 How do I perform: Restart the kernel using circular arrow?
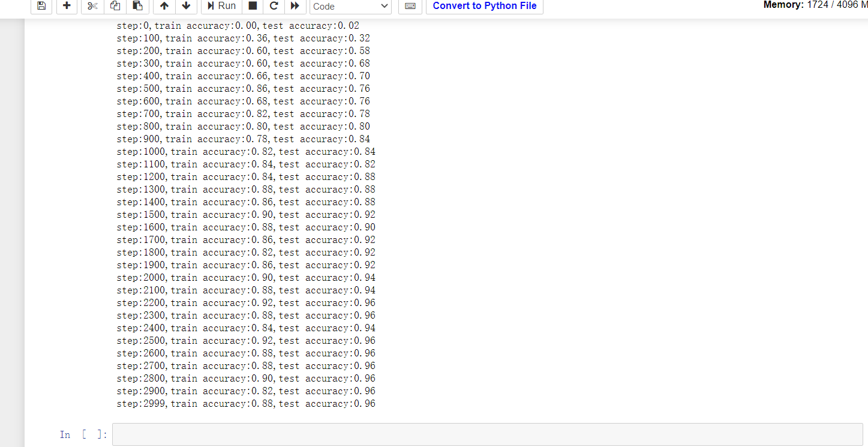(x=274, y=6)
